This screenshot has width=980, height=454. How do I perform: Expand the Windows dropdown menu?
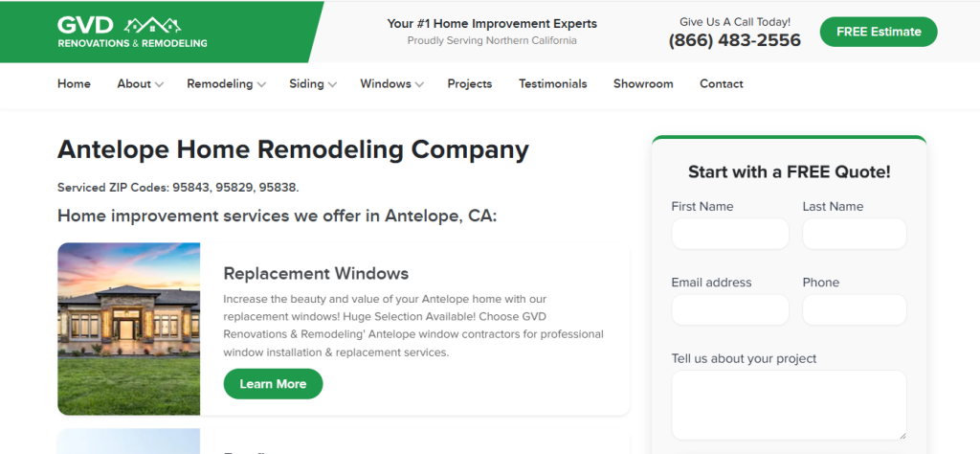pyautogui.click(x=391, y=84)
